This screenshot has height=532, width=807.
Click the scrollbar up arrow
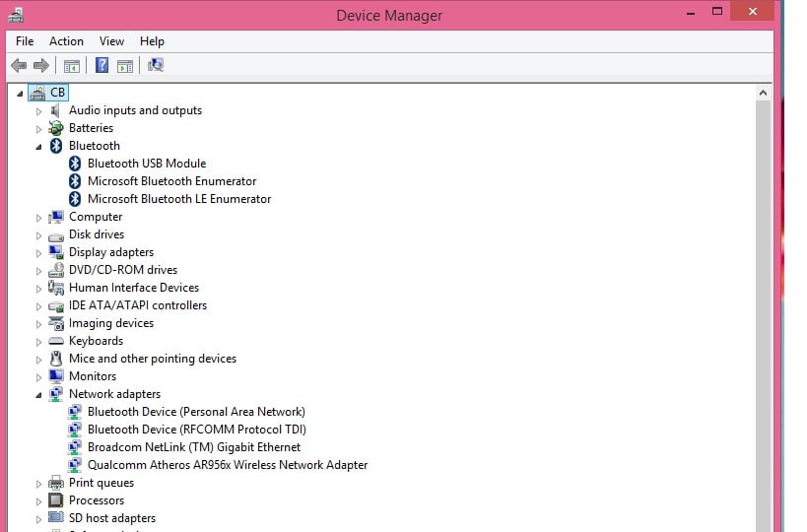[x=763, y=94]
